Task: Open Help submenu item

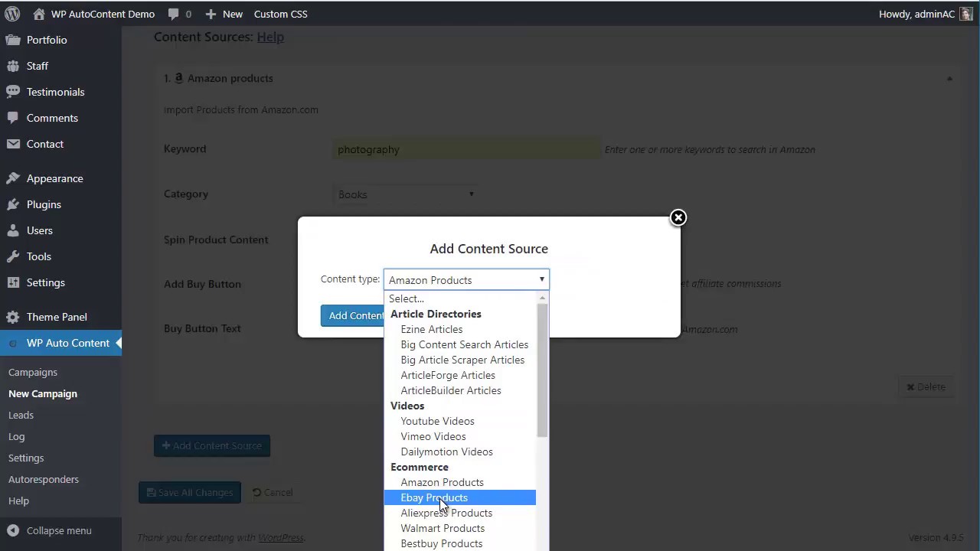Action: pyautogui.click(x=18, y=500)
